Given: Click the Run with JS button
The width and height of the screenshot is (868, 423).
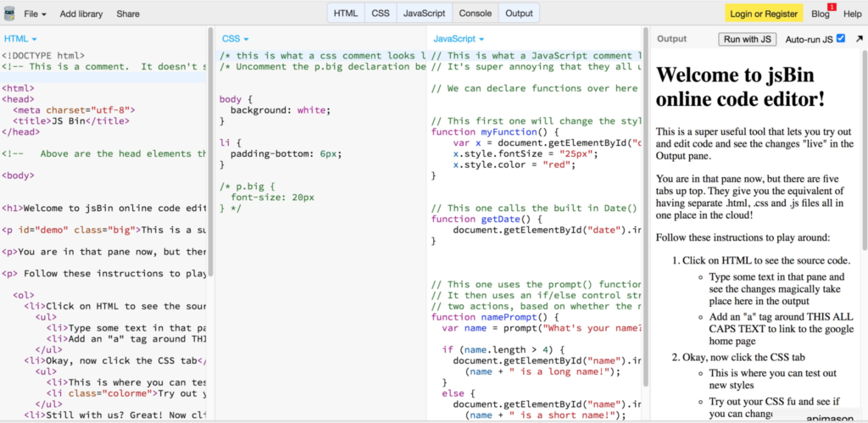Looking at the screenshot, I should (748, 39).
